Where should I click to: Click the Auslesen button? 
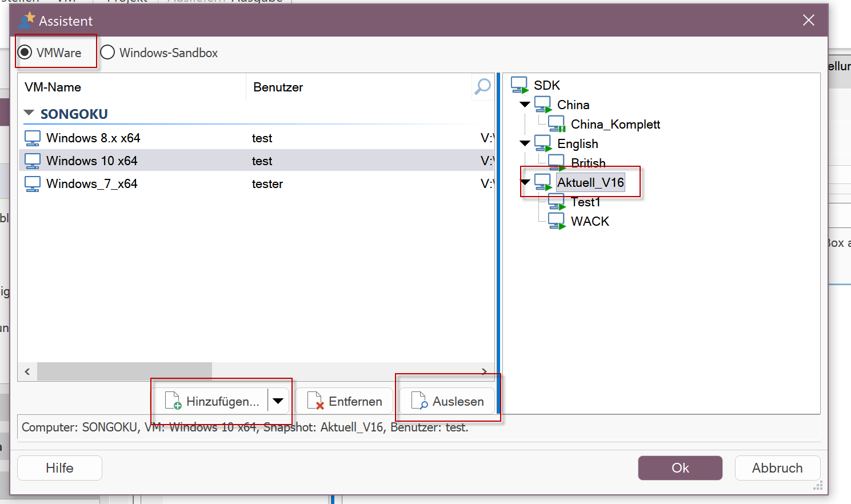448,401
